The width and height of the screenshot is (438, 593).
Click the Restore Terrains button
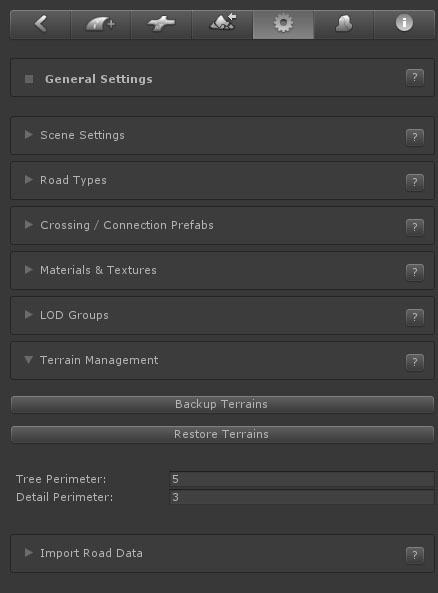(x=222, y=434)
